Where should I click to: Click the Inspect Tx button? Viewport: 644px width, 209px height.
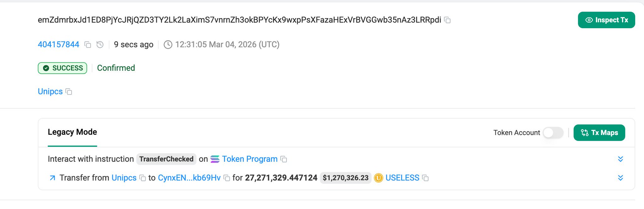point(606,20)
